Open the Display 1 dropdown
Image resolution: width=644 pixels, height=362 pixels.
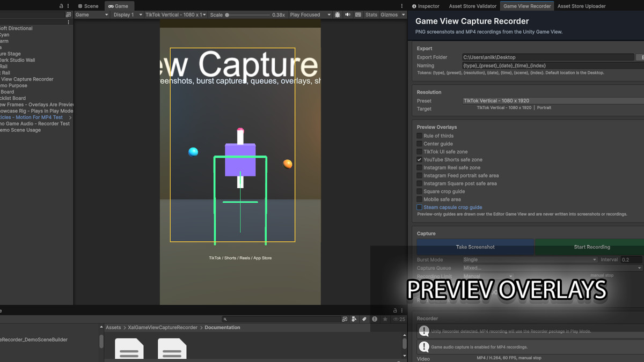(x=127, y=15)
